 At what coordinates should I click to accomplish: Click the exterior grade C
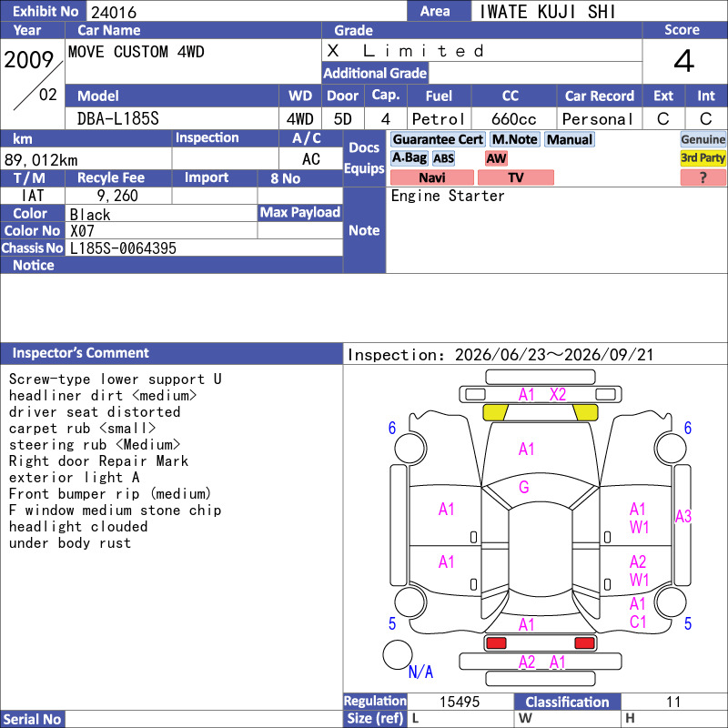coord(662,119)
